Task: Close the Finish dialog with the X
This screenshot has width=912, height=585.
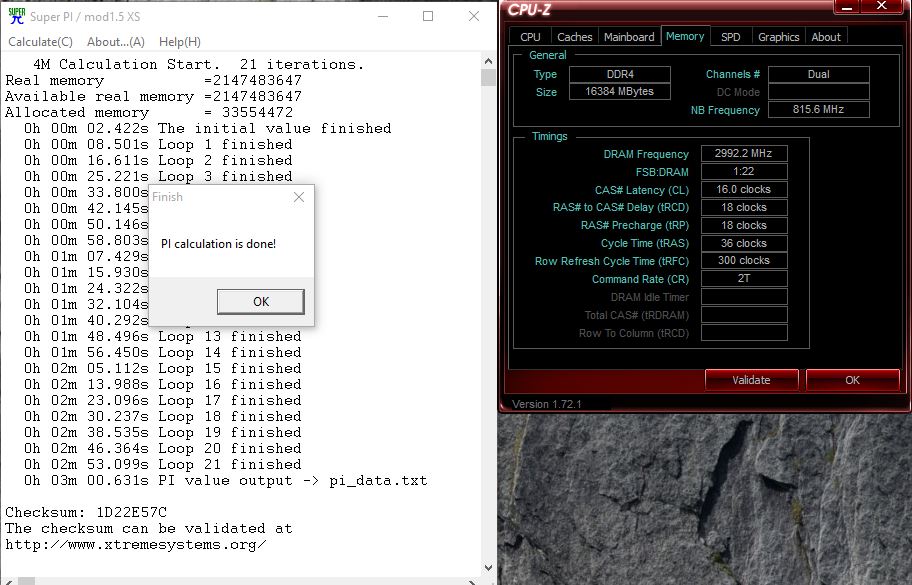Action: click(299, 197)
